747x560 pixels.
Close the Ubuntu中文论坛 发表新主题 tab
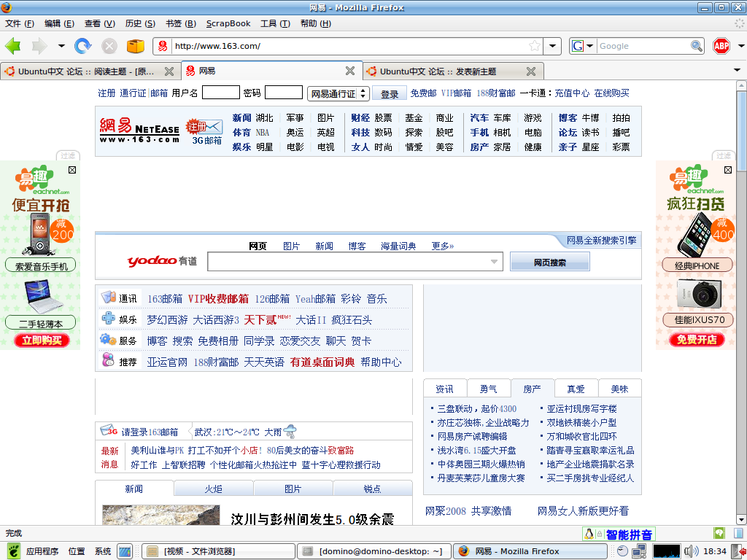[x=531, y=71]
